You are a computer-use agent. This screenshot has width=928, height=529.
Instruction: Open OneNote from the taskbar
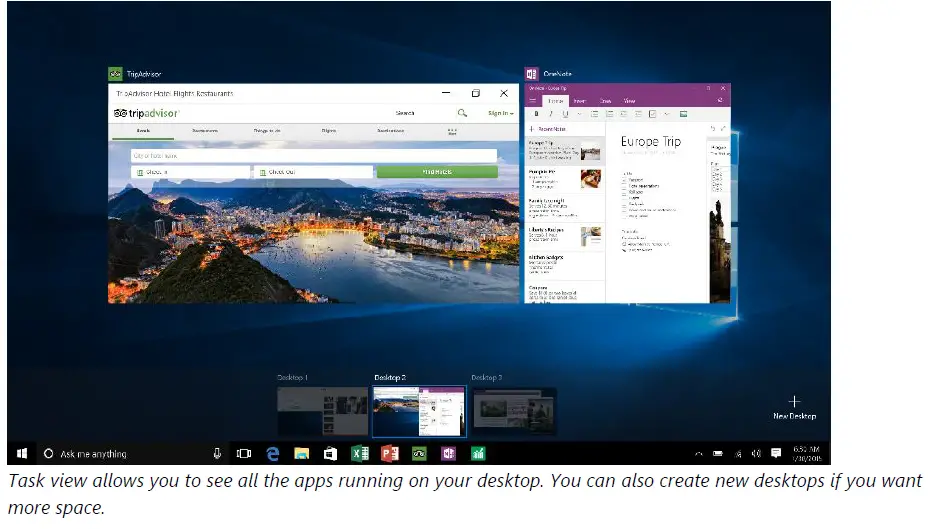coord(449,454)
